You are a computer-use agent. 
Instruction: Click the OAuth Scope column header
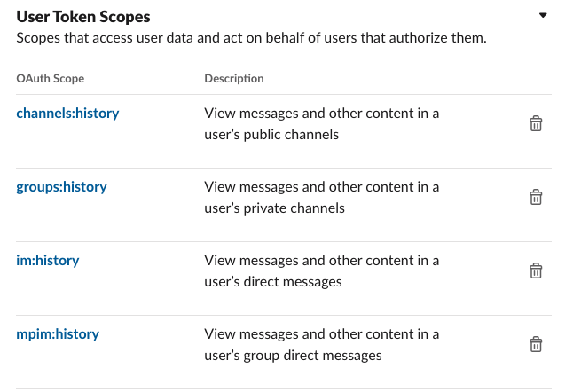coord(50,79)
